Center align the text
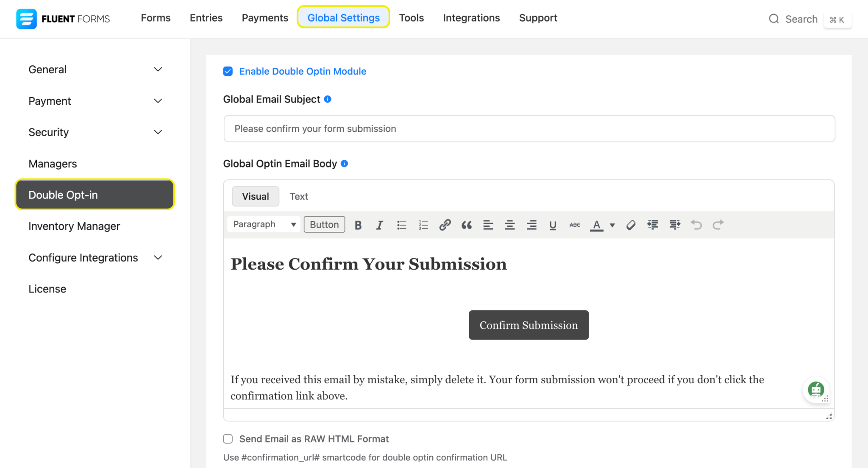Image resolution: width=868 pixels, height=468 pixels. [510, 225]
